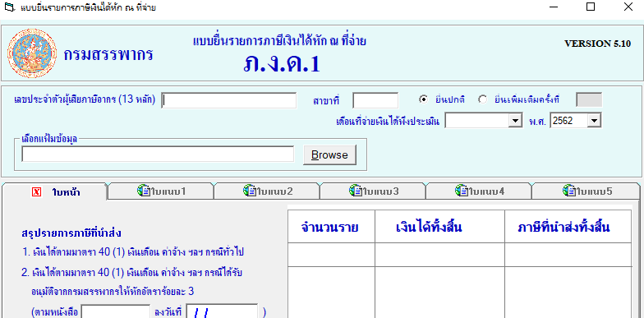644x318 pixels.
Task: Click the globe icon on ใบแนบ5 tab
Action: (x=568, y=191)
